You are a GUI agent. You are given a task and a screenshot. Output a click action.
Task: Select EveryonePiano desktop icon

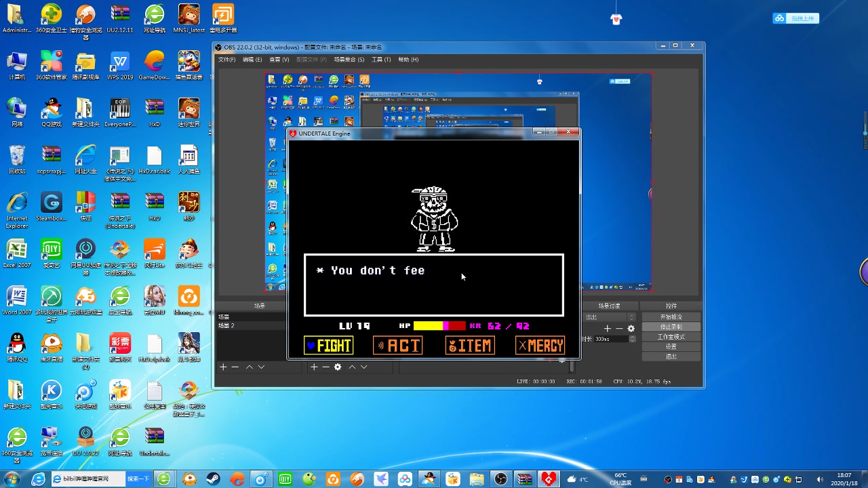[120, 113]
